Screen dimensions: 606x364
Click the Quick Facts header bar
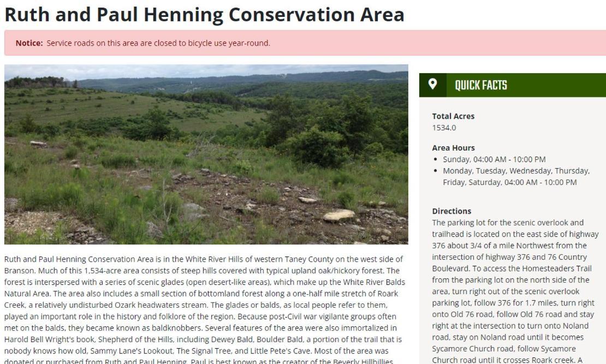pos(513,85)
